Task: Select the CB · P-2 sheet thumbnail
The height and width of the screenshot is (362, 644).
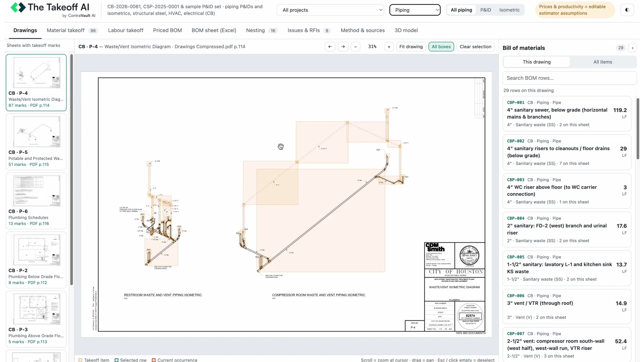Action: 36,260
